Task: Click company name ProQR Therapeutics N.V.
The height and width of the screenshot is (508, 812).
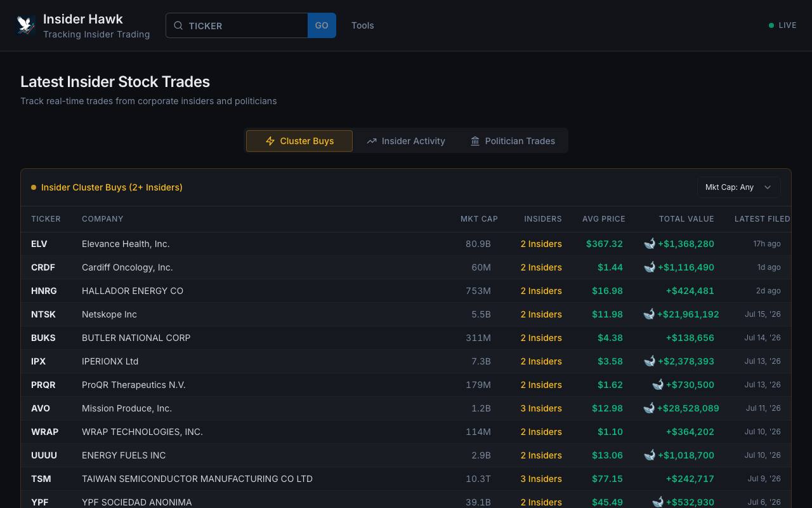Action: (x=134, y=385)
